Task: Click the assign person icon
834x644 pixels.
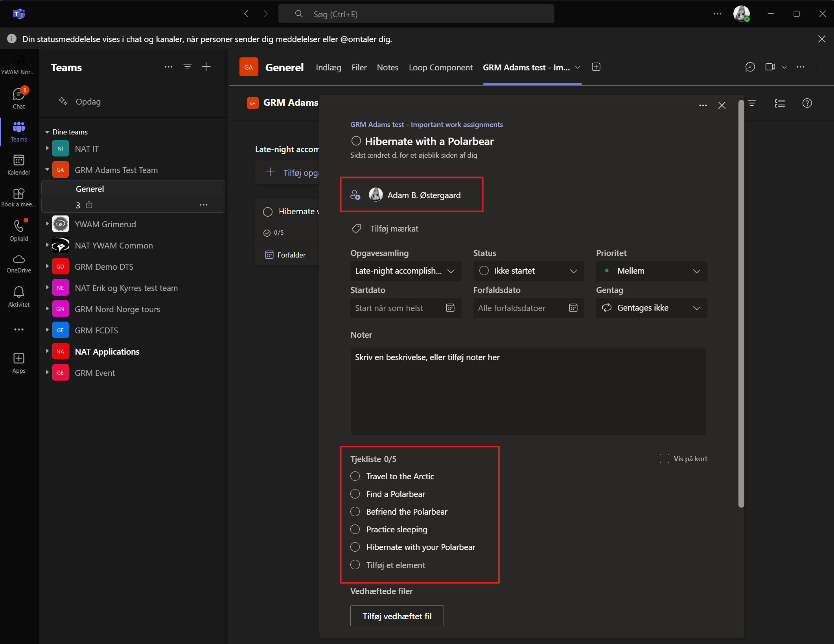Action: [x=355, y=195]
